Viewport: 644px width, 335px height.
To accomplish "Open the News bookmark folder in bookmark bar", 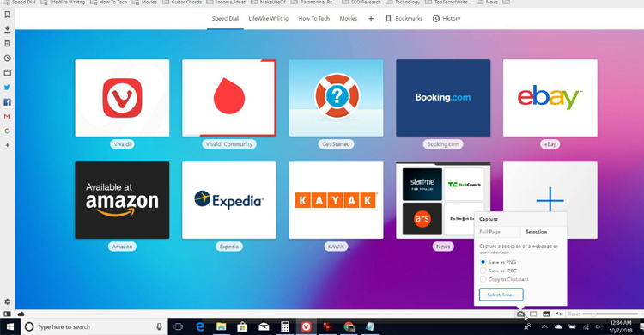I will pos(488,2).
